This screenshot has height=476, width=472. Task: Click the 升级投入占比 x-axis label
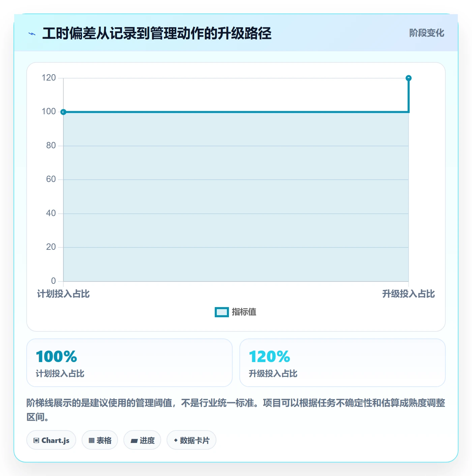pyautogui.click(x=409, y=294)
